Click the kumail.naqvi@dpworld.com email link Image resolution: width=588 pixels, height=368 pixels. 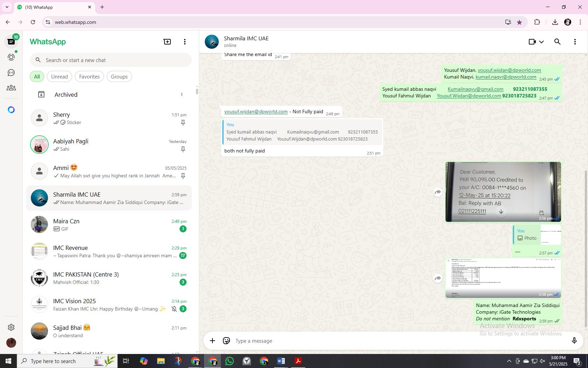506,77
